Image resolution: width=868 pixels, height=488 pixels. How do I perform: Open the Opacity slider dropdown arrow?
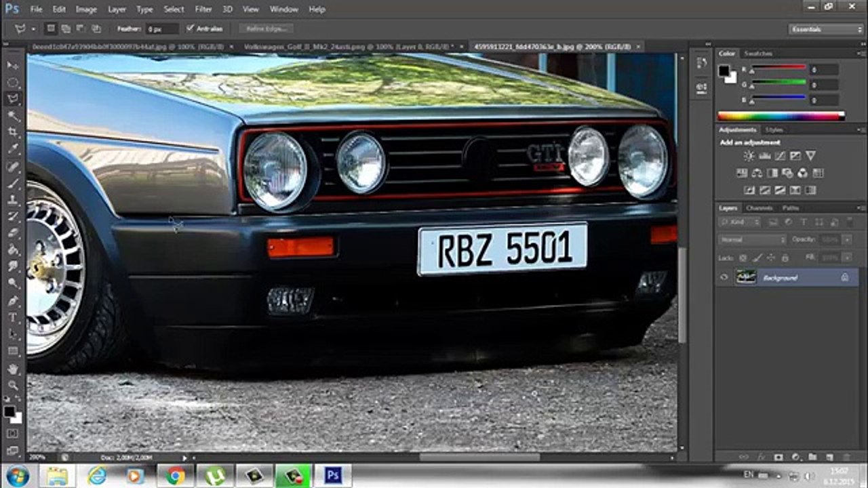[x=847, y=240]
